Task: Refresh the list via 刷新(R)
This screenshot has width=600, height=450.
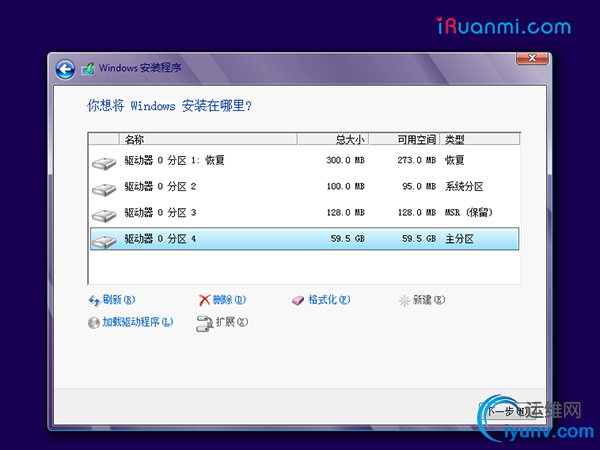Action: [x=119, y=300]
